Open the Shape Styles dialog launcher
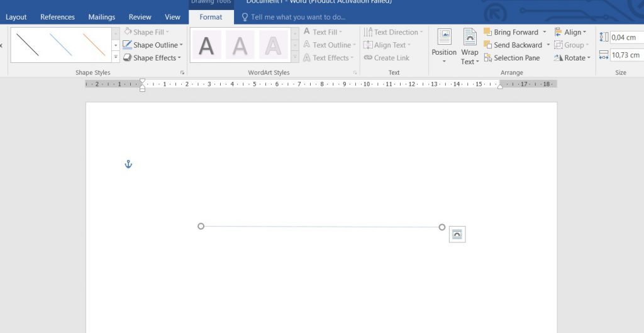The height and width of the screenshot is (333, 644). pos(182,73)
